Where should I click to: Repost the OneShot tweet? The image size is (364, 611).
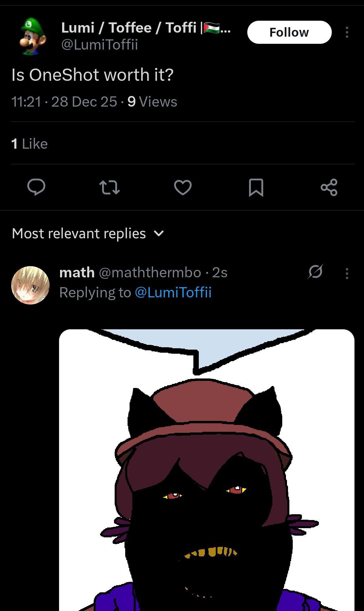tap(109, 187)
